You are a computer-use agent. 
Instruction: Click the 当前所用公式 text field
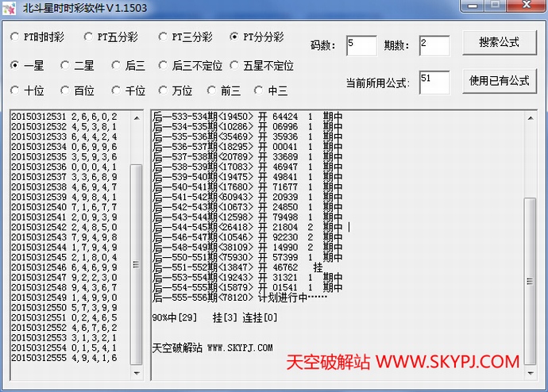(x=434, y=82)
